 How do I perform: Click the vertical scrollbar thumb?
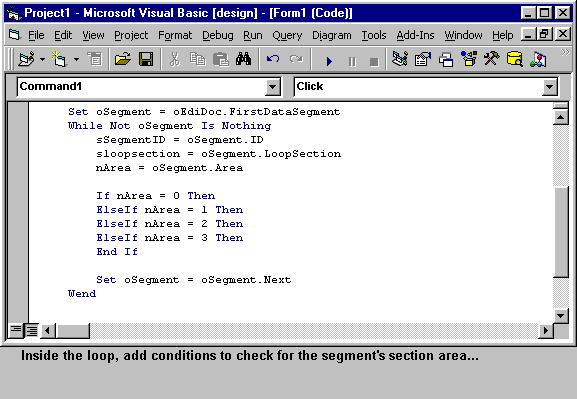click(x=561, y=232)
